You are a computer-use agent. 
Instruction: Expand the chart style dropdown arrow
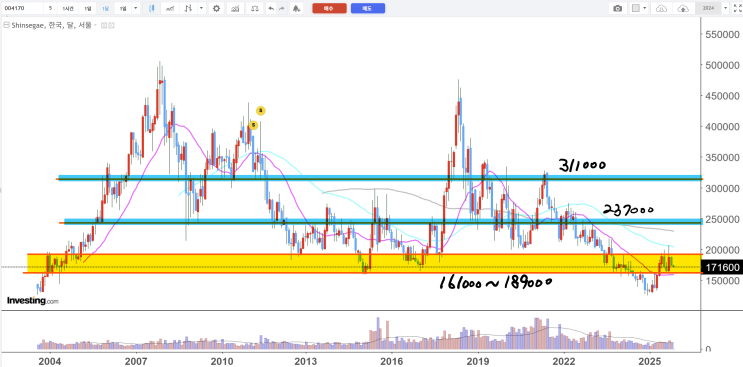coord(202,8)
